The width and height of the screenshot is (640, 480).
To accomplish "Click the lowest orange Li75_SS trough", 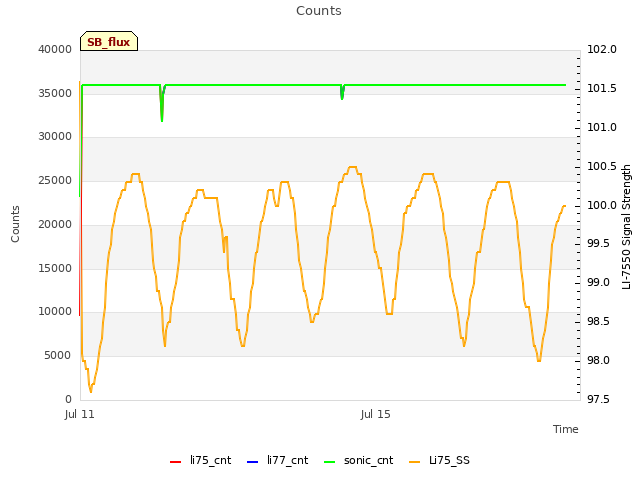I will click(x=91, y=390).
